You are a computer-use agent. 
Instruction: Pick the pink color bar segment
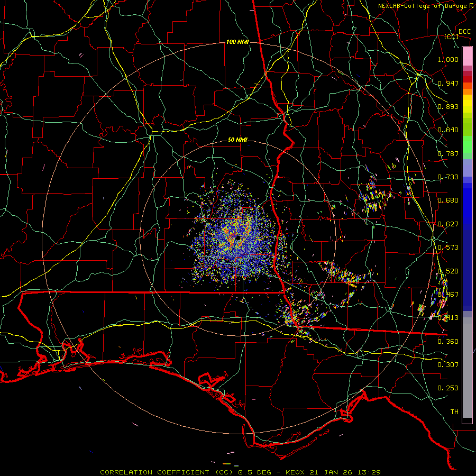467,57
